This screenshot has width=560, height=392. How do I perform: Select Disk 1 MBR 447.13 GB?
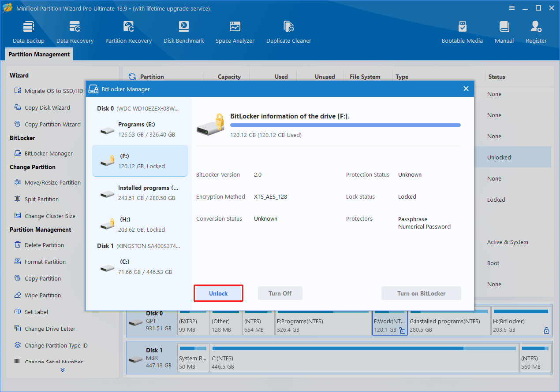click(x=151, y=357)
